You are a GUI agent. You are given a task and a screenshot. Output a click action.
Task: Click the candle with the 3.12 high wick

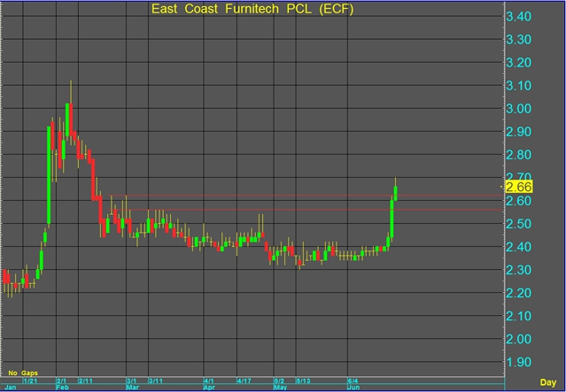coord(71,120)
